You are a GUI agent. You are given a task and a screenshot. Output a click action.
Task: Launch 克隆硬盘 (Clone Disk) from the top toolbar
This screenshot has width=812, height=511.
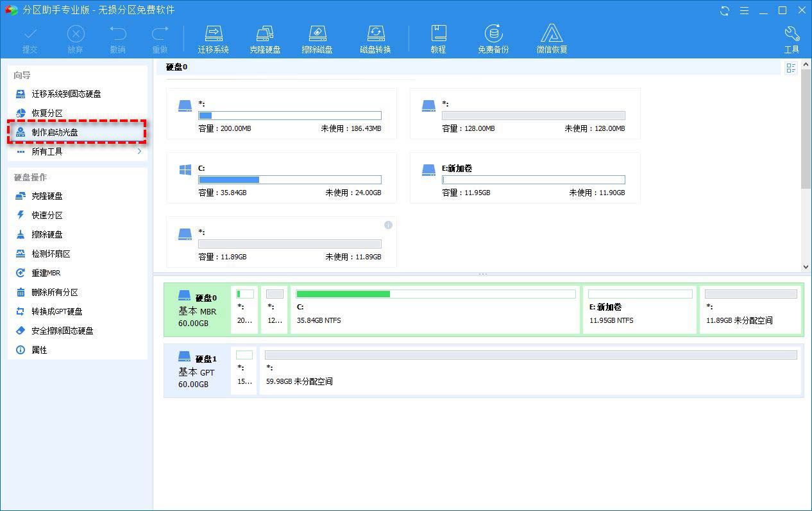(x=266, y=37)
